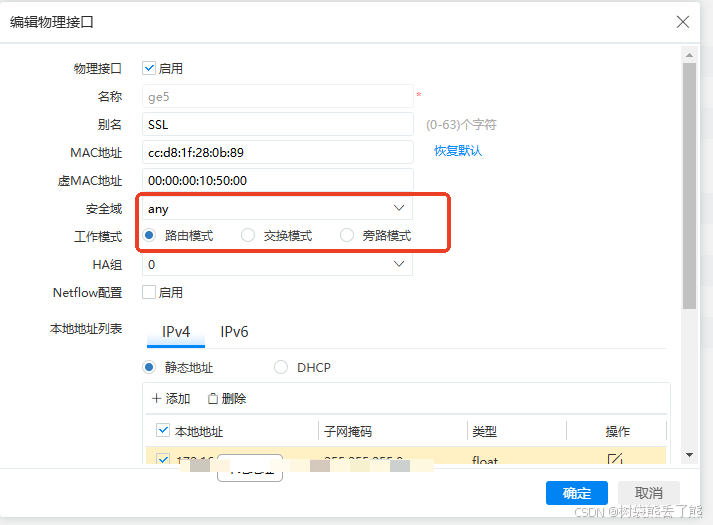Image resolution: width=713 pixels, height=525 pixels.
Task: Click the 取消 button
Action: [649, 493]
